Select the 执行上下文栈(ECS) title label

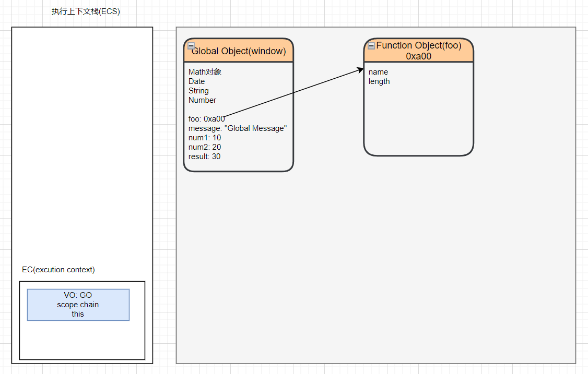(86, 11)
